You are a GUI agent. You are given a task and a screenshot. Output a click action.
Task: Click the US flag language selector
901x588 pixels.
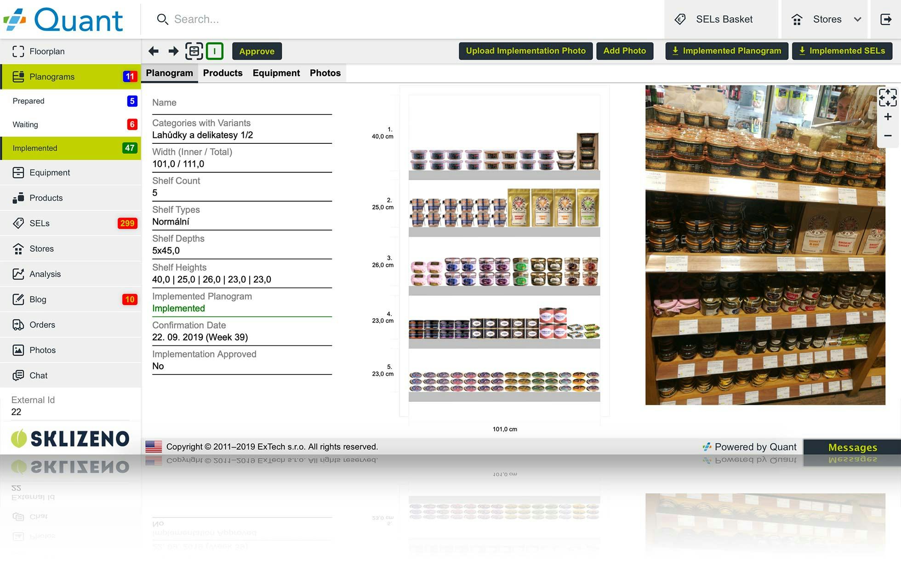pyautogui.click(x=154, y=447)
